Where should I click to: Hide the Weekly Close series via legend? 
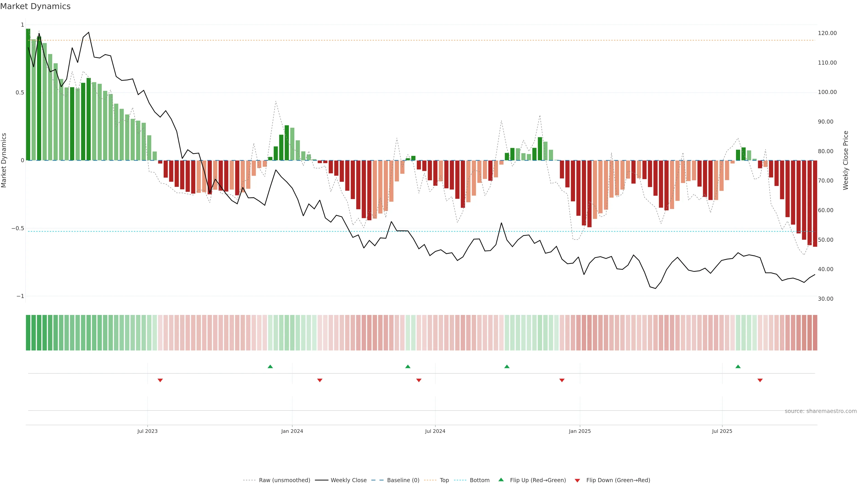tap(348, 480)
